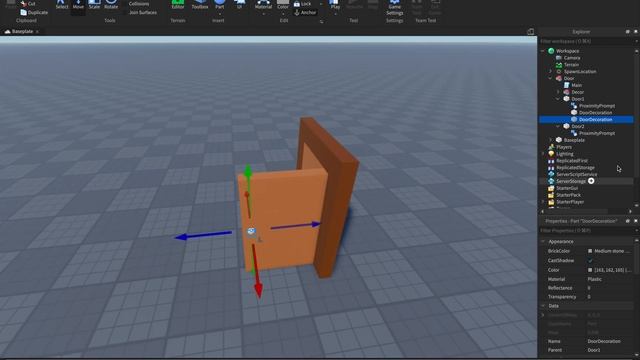This screenshot has width=640, height=360.
Task: Click plus button next to ServerStorage
Action: pyautogui.click(x=591, y=181)
